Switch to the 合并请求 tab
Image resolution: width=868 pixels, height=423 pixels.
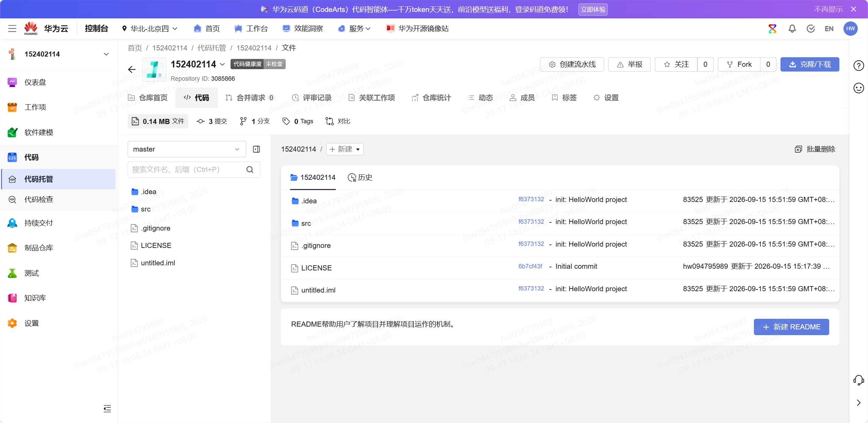coord(250,98)
